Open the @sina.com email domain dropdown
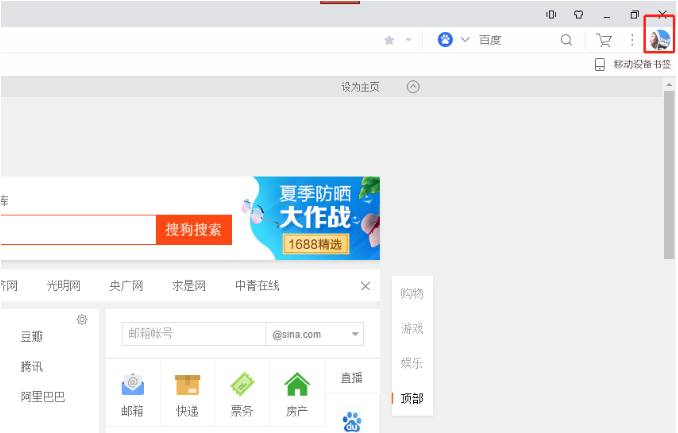This screenshot has height=433, width=678. [356, 335]
